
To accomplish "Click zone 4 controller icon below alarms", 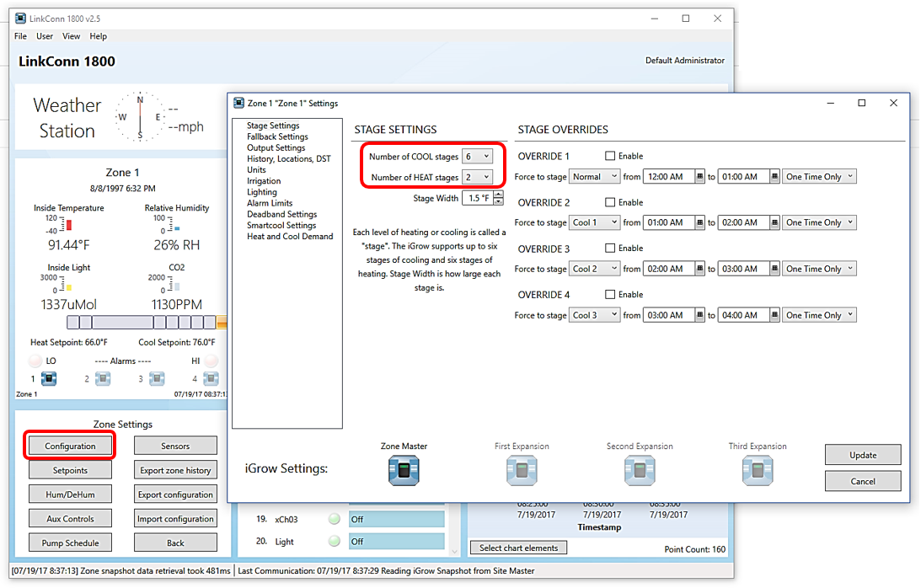I will tap(211, 379).
